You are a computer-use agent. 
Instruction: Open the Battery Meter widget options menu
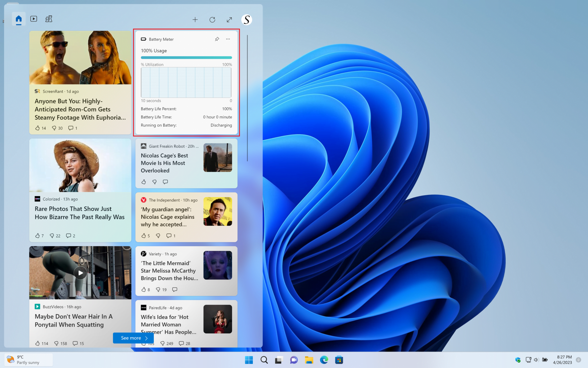228,39
